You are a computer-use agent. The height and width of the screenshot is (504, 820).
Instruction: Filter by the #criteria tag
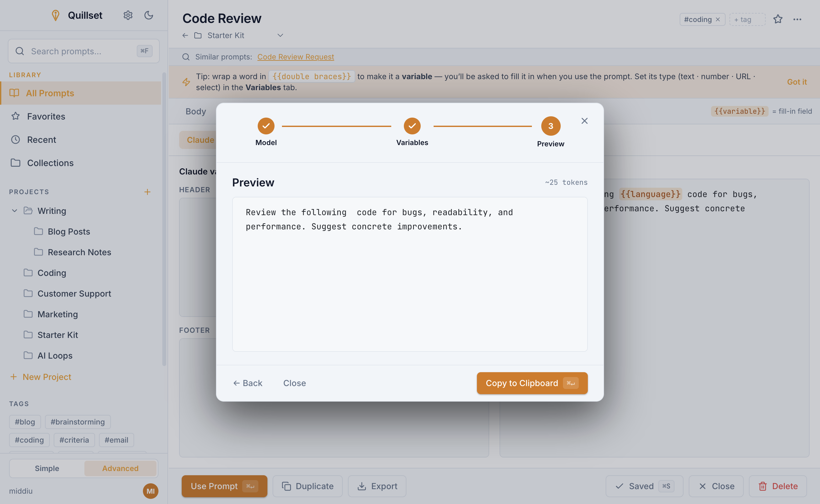pos(74,440)
